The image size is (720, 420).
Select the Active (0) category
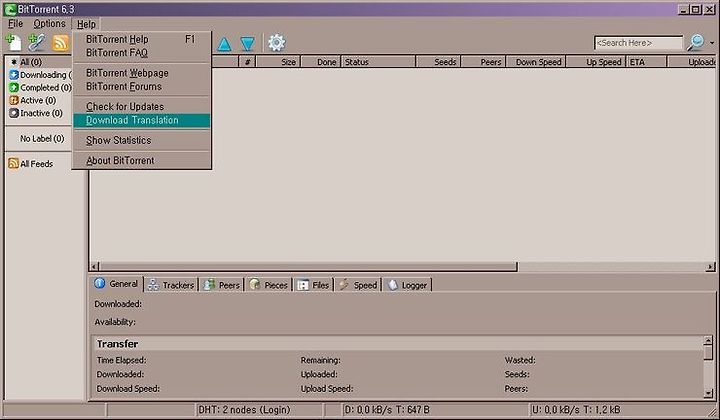point(38,100)
